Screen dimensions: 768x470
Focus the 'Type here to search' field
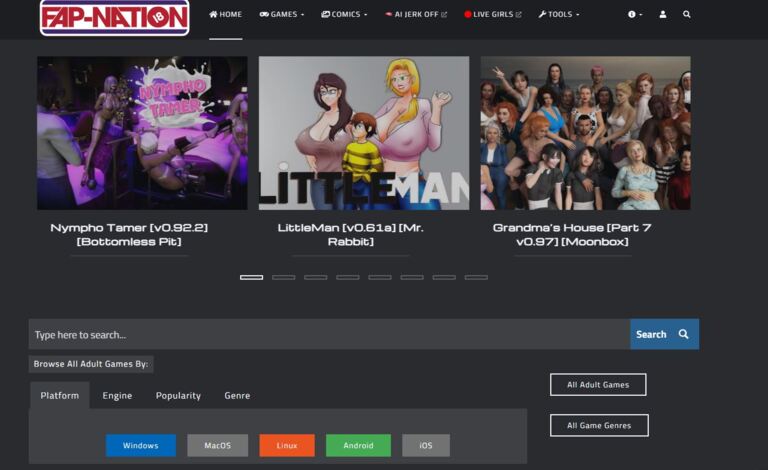(x=328, y=334)
